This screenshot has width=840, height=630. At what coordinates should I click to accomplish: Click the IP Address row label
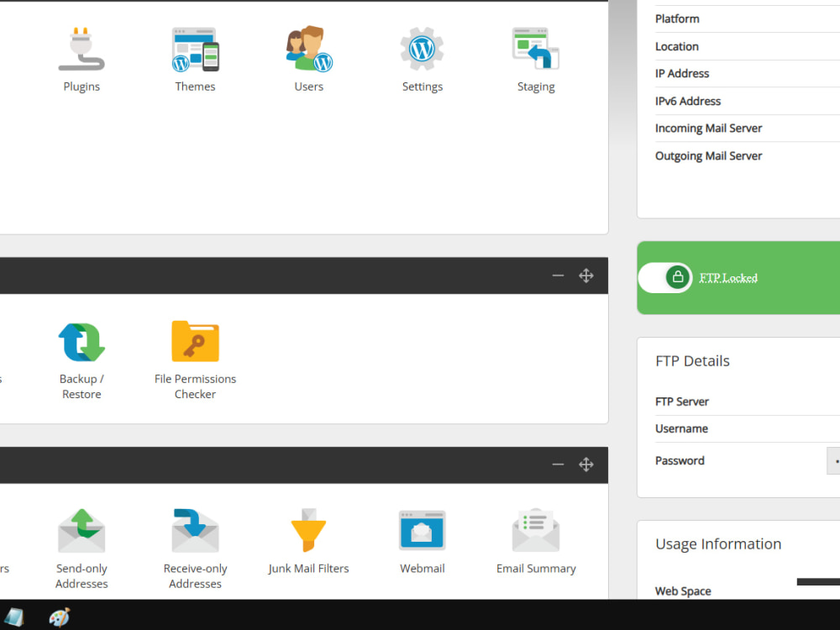[682, 73]
